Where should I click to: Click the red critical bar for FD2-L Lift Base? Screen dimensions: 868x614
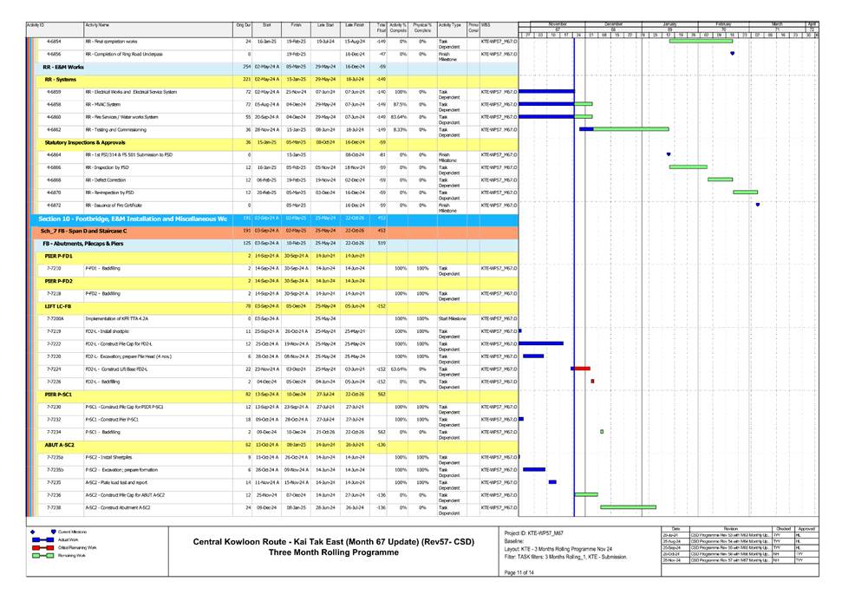pyautogui.click(x=582, y=369)
